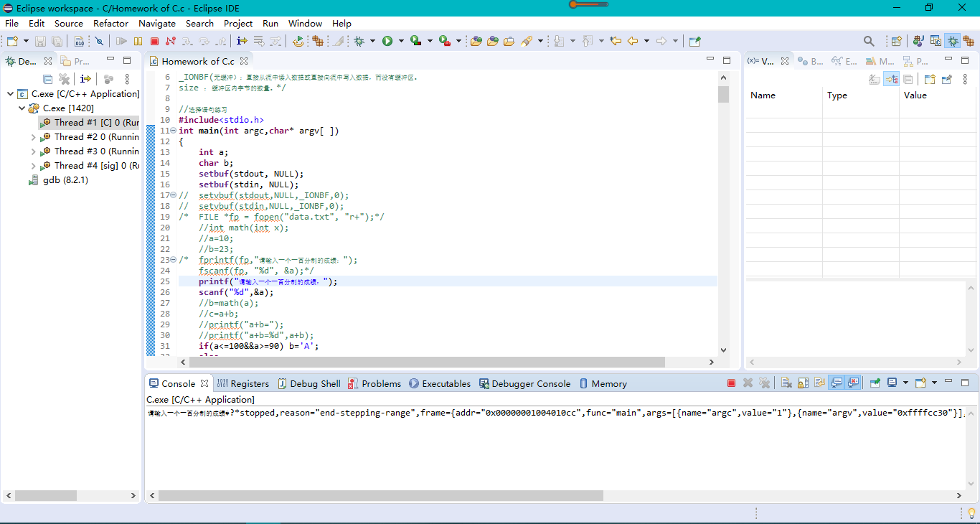
Task: Click the Name column header in Variables
Action: [x=784, y=95]
